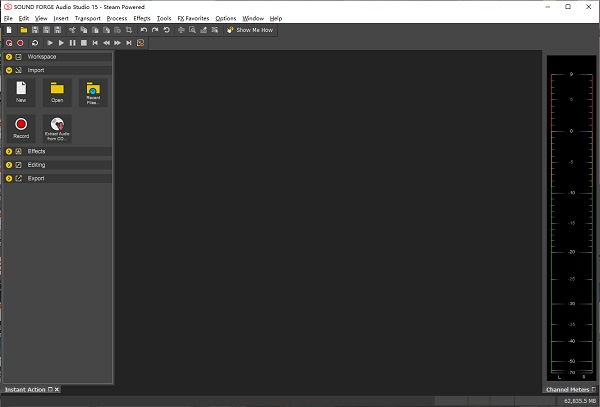Undo the last action via toolbar
Screen dimensions: 600x407
(144, 30)
